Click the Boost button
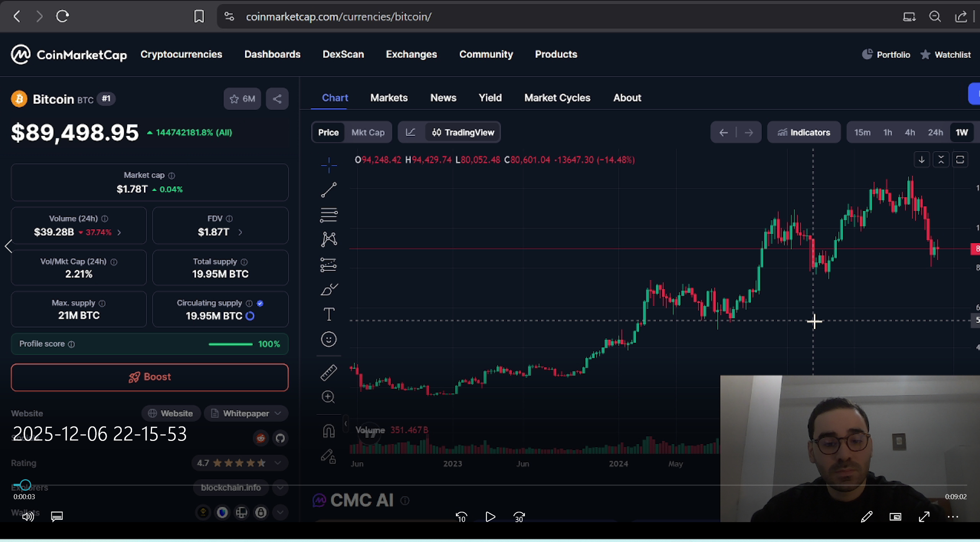The image size is (980, 542). tap(150, 377)
